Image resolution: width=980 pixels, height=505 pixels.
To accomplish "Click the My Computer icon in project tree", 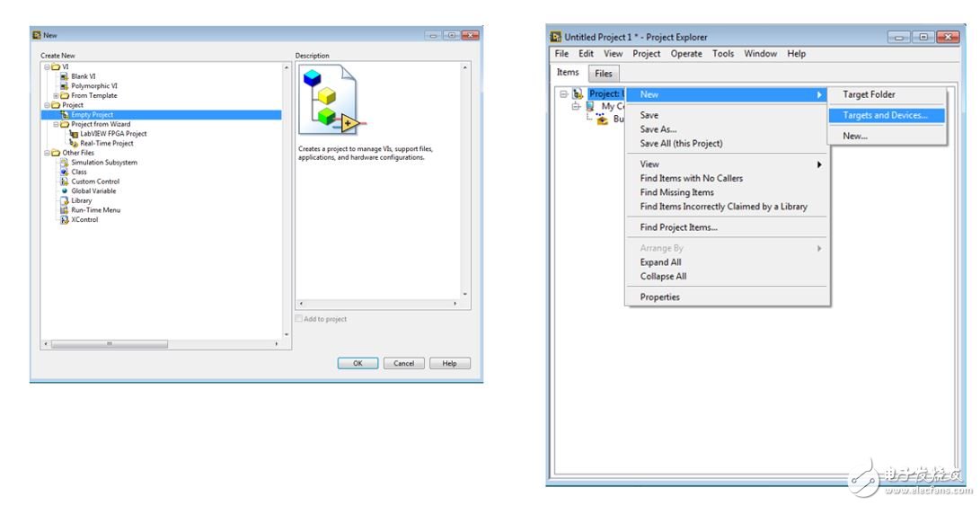I will (x=590, y=106).
